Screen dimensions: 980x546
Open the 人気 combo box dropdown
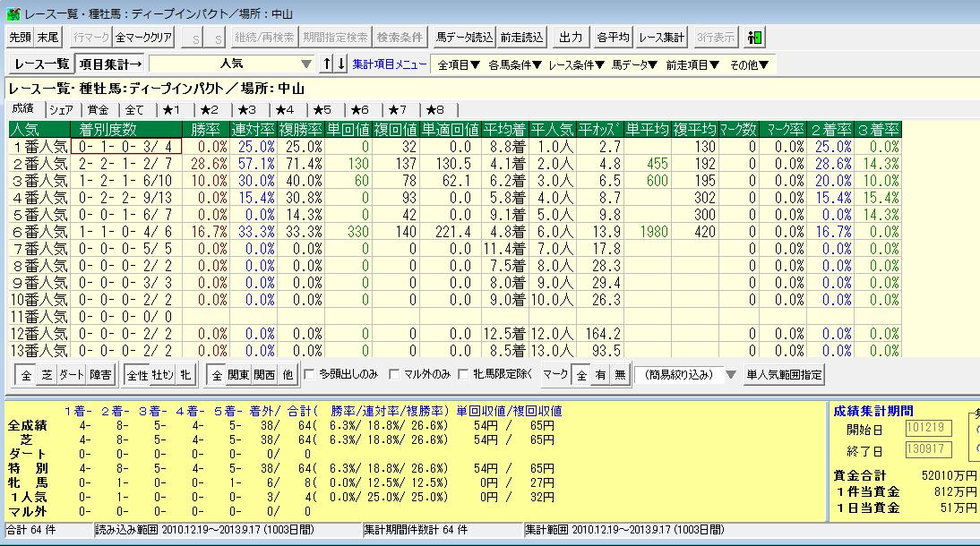[x=305, y=64]
